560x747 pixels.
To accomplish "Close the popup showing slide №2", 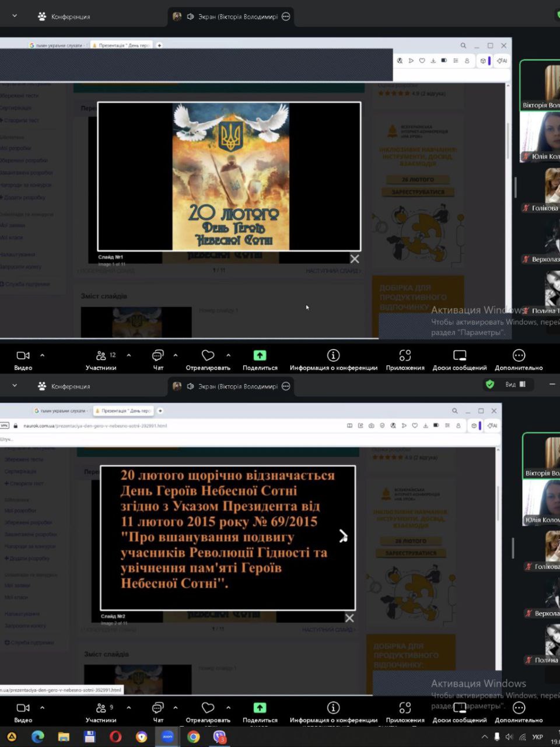I will [349, 617].
